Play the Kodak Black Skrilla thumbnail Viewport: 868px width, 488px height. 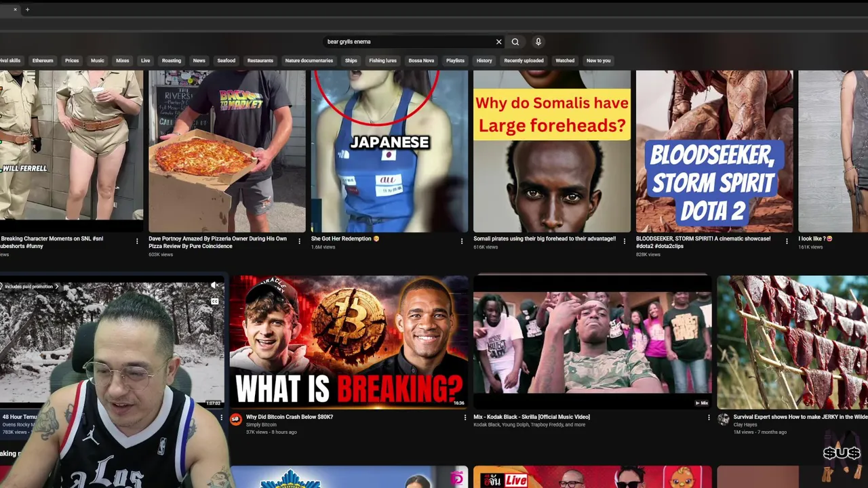(593, 342)
